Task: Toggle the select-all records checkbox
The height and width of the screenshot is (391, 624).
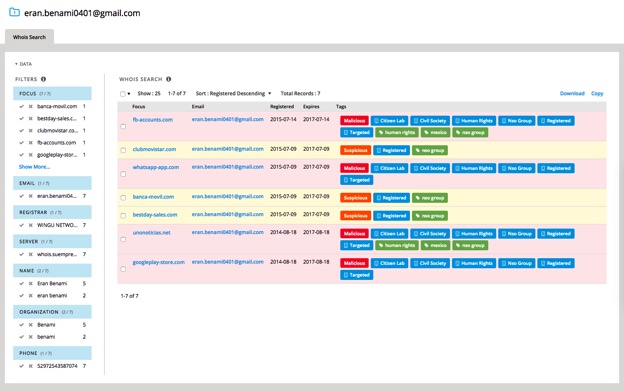Action: (123, 94)
